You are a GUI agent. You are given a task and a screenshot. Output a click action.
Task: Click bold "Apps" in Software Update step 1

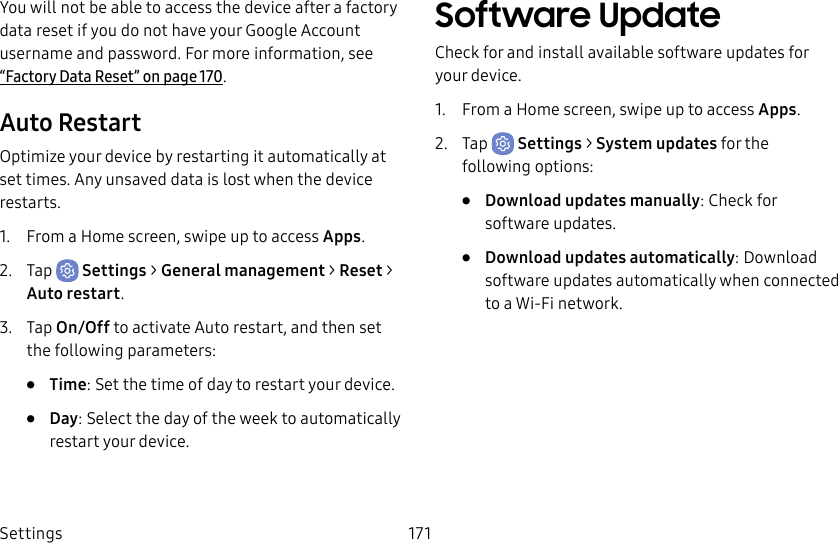(x=778, y=110)
